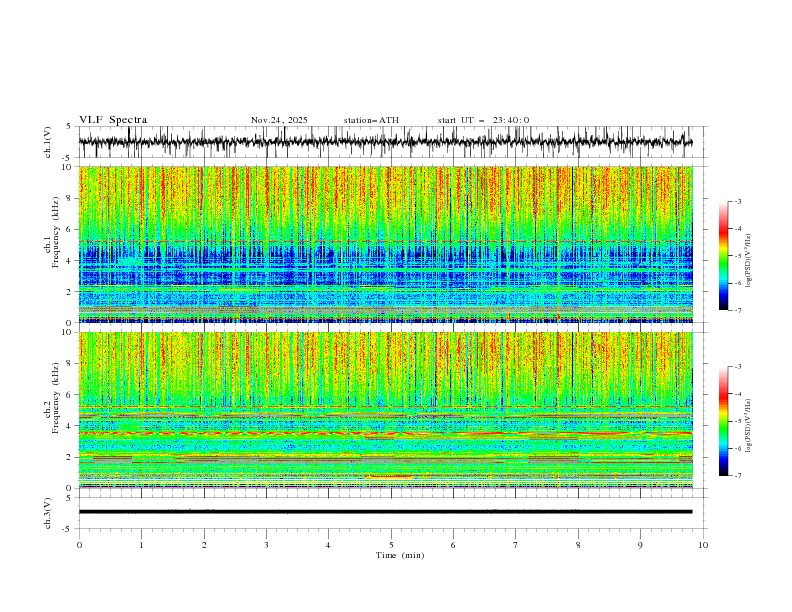The image size is (792, 612).
Task: Click the "station=ATH" header label
Action: click(x=371, y=120)
